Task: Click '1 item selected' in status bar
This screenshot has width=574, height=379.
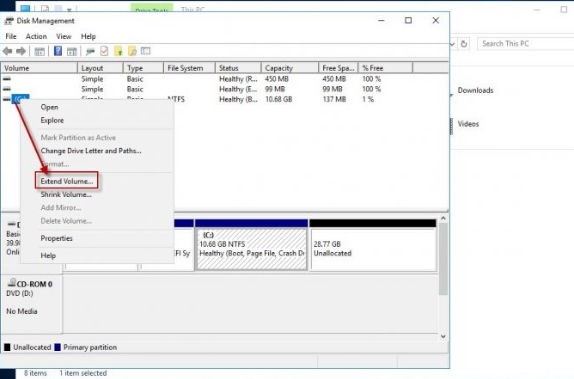Action: tap(83, 373)
